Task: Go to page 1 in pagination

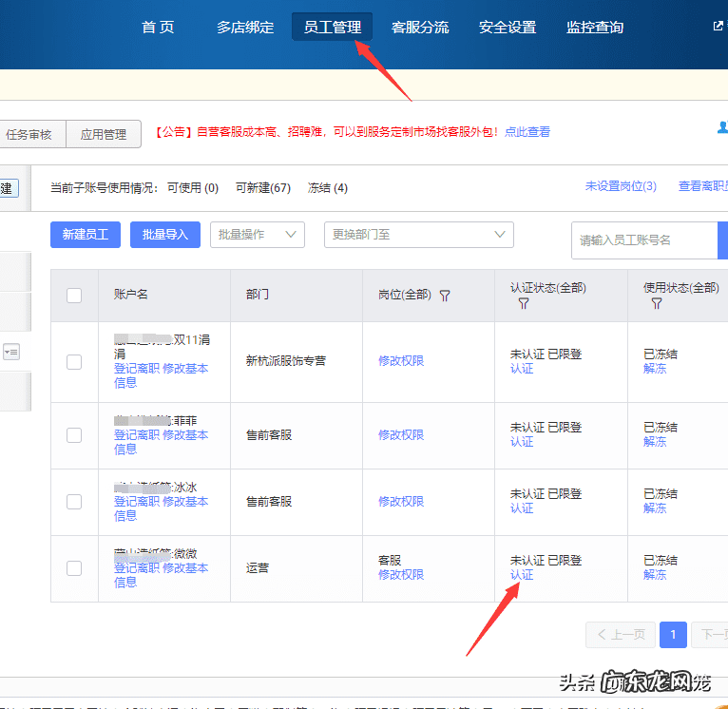Action: 673,634
